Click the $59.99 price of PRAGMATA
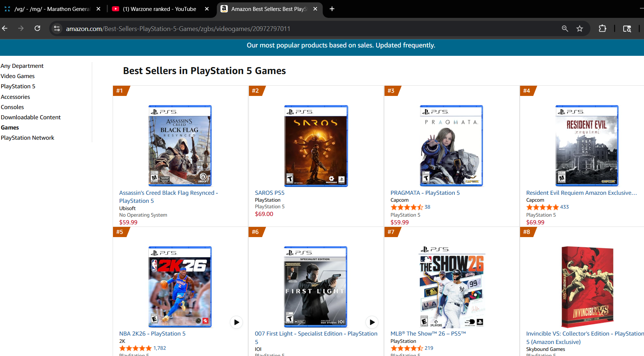644x356 pixels. [399, 222]
